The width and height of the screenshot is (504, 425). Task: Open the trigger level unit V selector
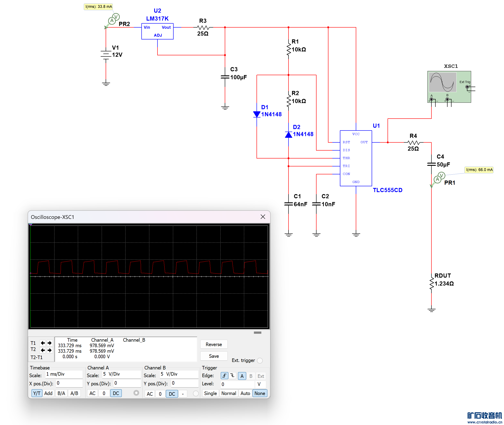(x=260, y=384)
